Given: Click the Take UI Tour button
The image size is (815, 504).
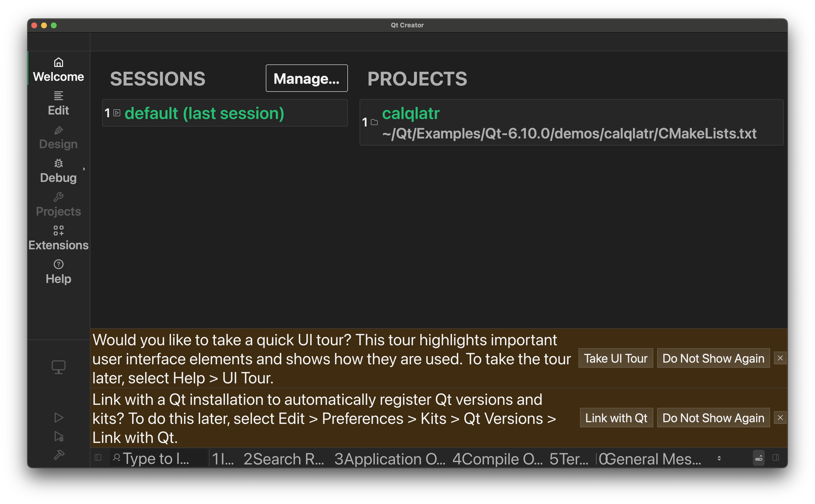Looking at the screenshot, I should [615, 358].
